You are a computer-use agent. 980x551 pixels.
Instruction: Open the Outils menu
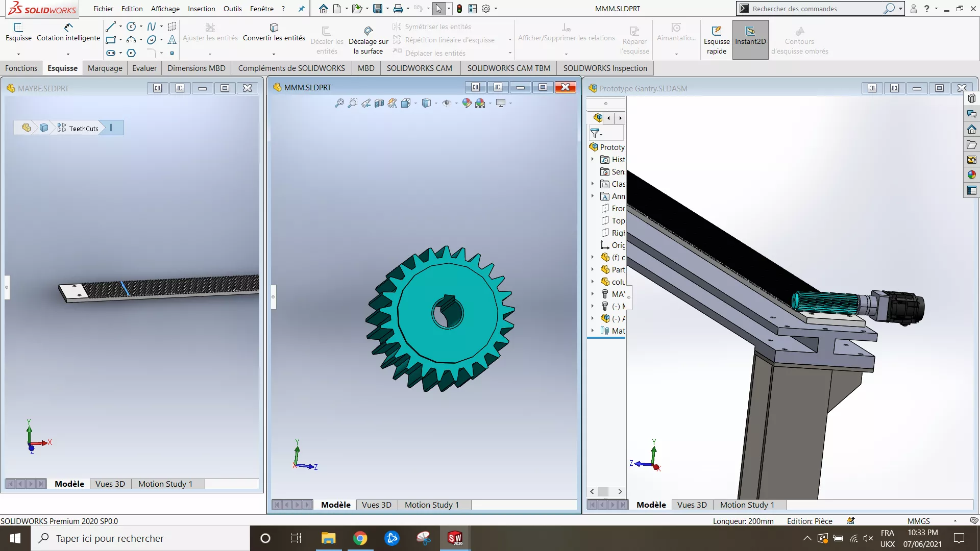[232, 9]
